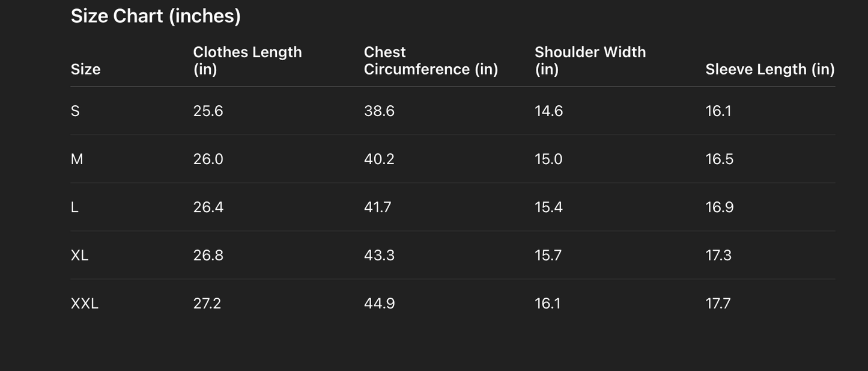Image resolution: width=868 pixels, height=371 pixels.
Task: Select the M size row label
Action: tap(77, 159)
